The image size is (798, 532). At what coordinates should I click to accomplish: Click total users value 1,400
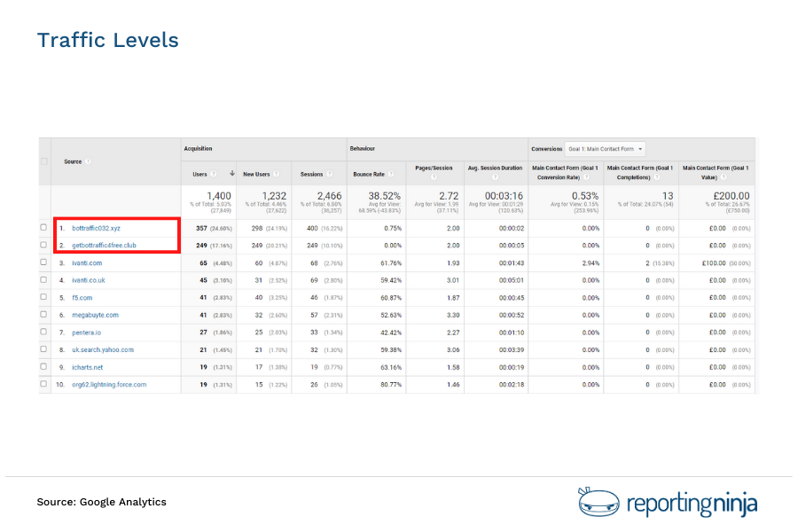(219, 196)
